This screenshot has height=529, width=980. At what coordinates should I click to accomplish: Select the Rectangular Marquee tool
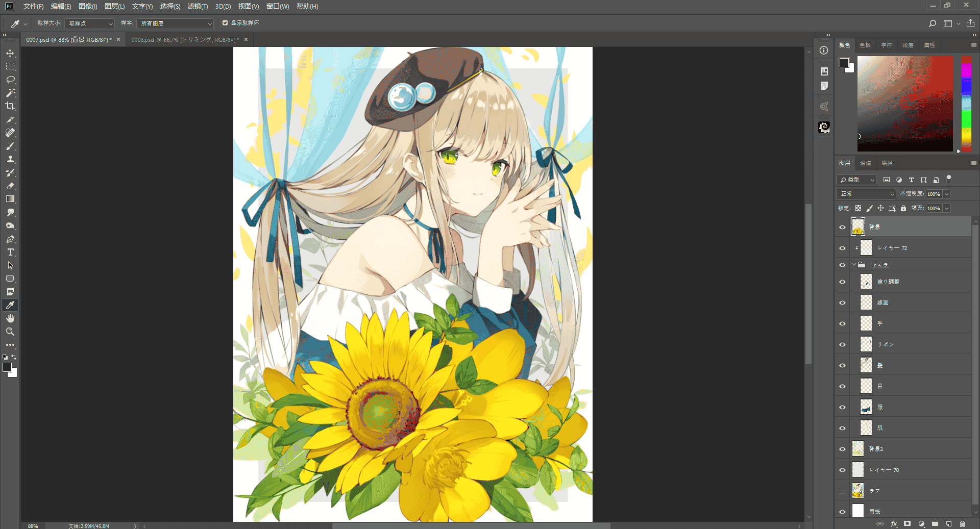click(10, 66)
